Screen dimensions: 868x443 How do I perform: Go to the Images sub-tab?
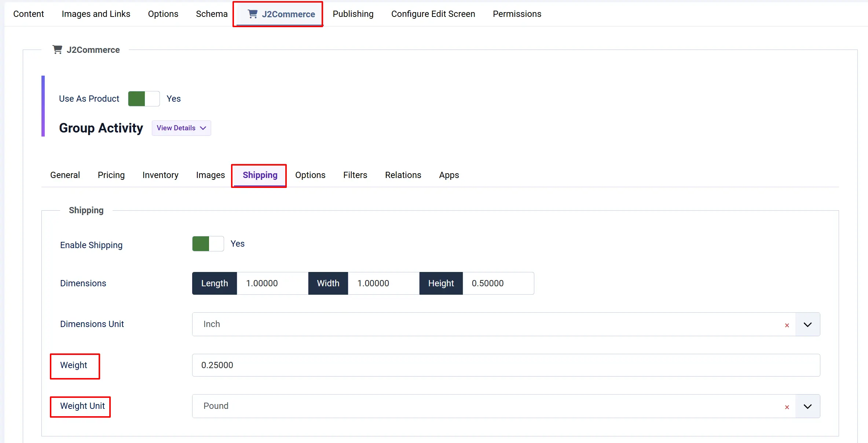[210, 175]
